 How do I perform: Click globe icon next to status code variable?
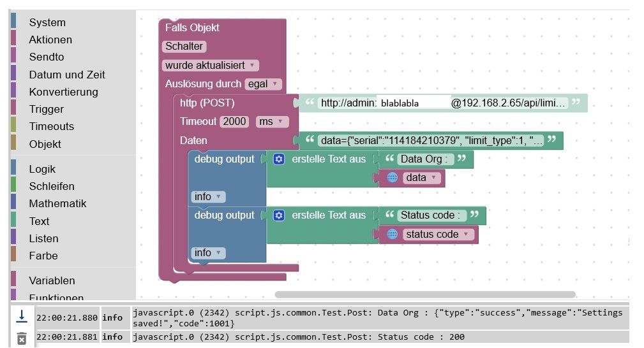tap(393, 234)
